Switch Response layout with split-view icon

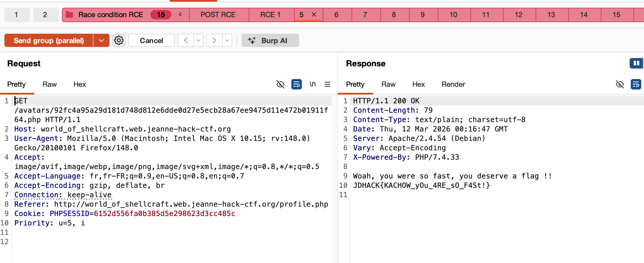(x=636, y=63)
